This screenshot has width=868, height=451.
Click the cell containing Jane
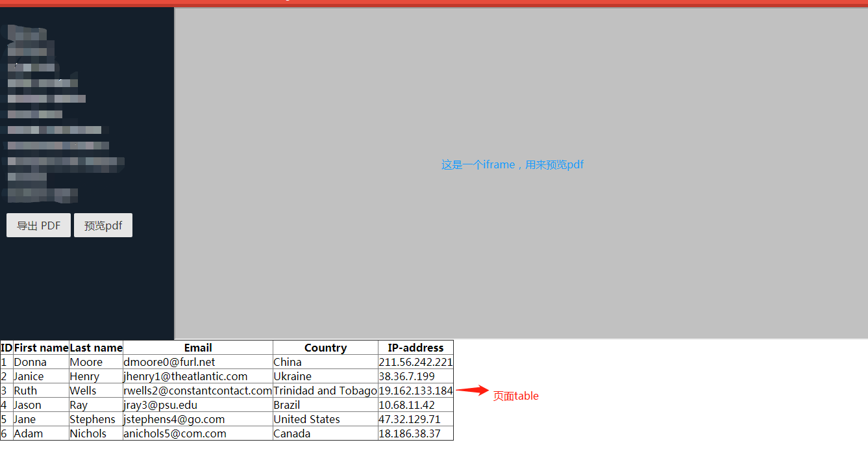point(41,419)
